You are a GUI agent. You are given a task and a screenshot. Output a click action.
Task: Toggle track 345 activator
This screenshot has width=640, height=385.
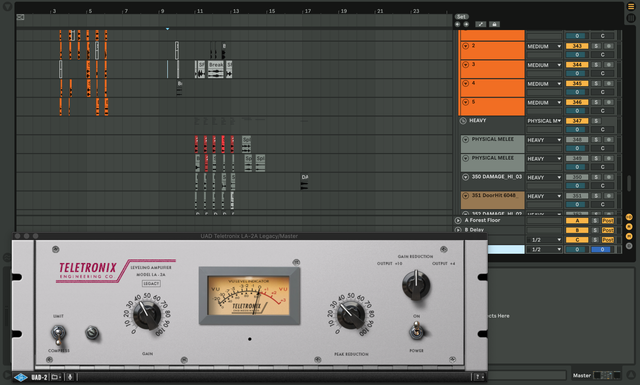click(x=577, y=84)
